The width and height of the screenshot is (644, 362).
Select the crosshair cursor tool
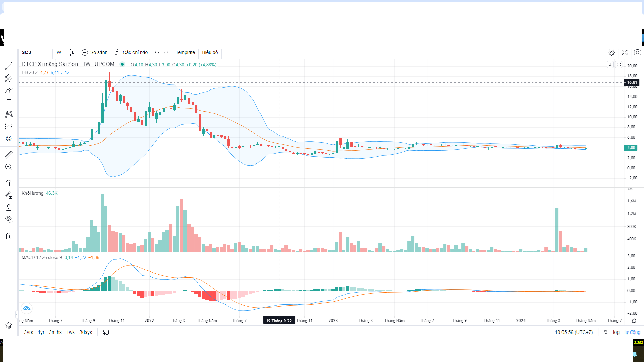pos(9,54)
